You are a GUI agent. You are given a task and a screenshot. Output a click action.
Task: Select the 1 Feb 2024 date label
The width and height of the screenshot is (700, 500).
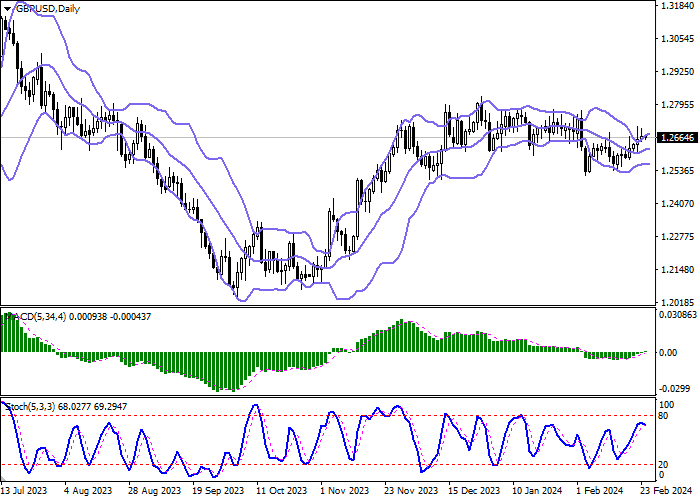[600, 491]
